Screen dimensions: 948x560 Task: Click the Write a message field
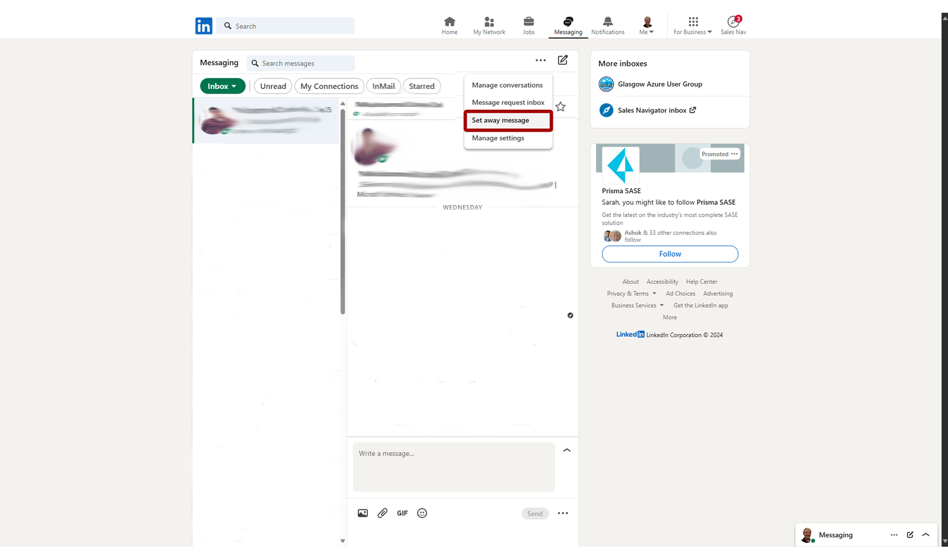[x=453, y=467]
